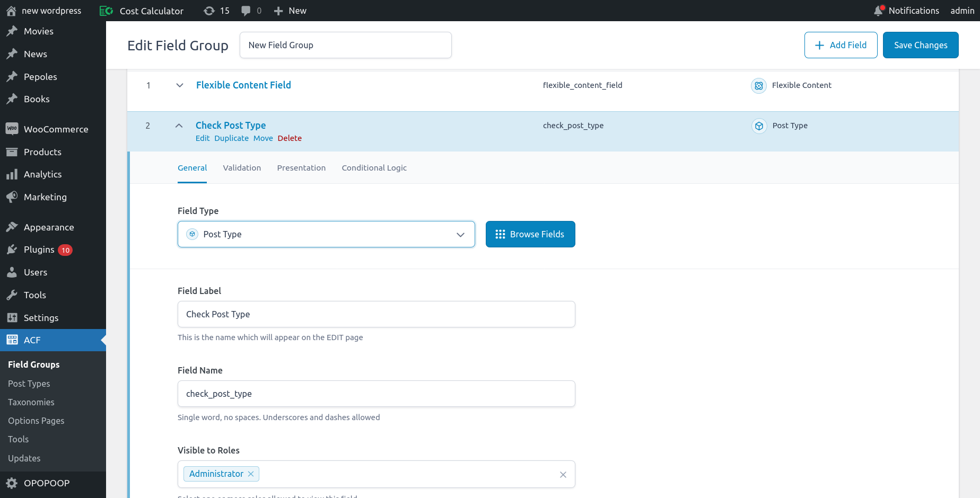The width and height of the screenshot is (980, 498).
Task: Open the Conditional Logic tab
Action: click(374, 168)
